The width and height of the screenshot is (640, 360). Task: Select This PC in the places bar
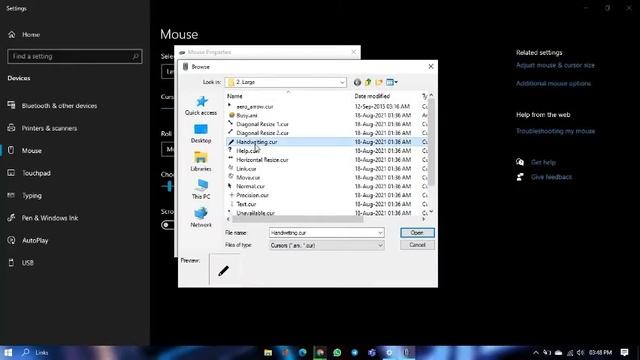coord(201,189)
